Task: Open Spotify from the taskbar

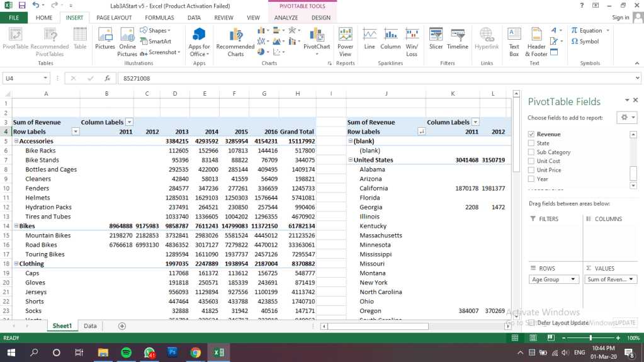Action: [x=125, y=353]
